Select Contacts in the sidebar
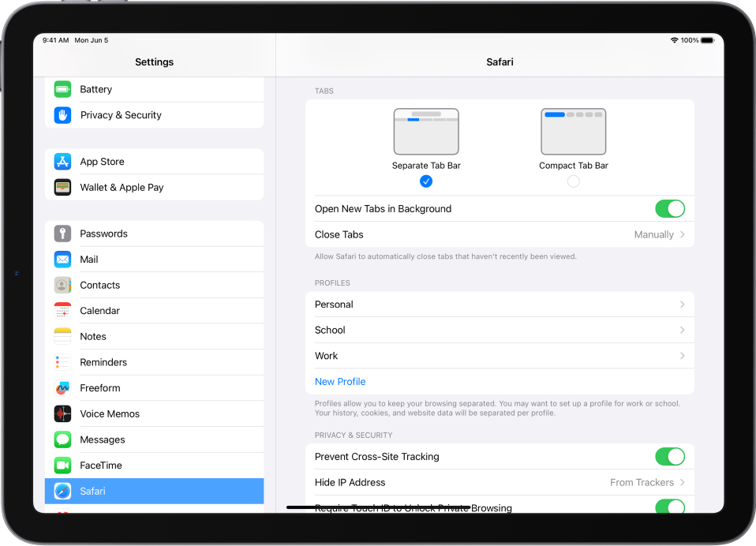This screenshot has height=546, width=756. point(155,286)
